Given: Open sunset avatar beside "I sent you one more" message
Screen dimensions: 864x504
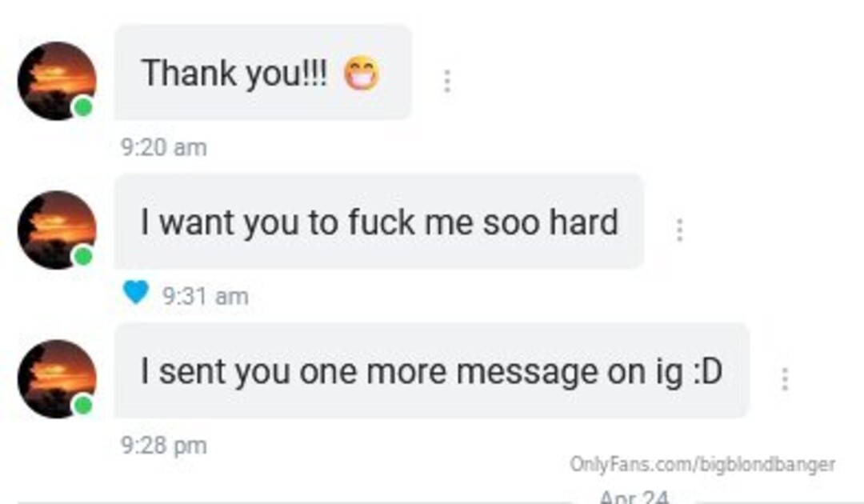Looking at the screenshot, I should (x=57, y=379).
